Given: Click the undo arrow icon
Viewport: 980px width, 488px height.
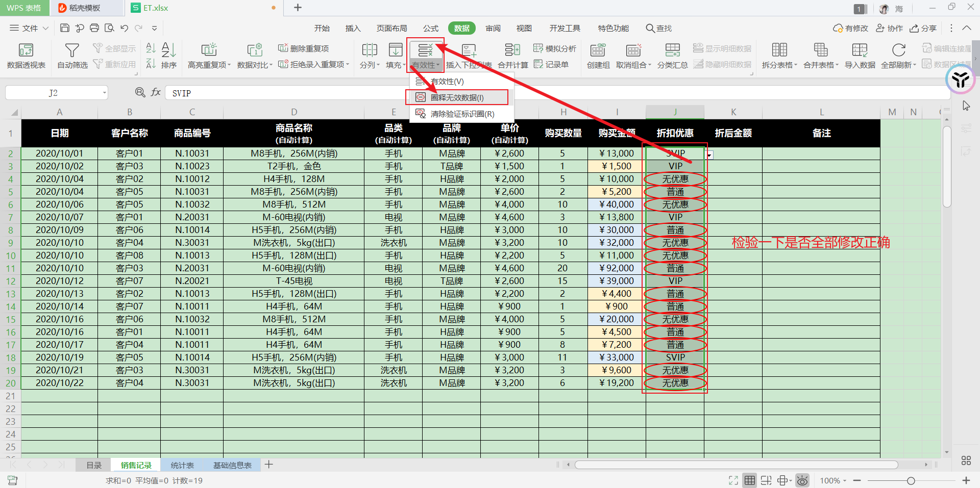Looking at the screenshot, I should coord(125,28).
